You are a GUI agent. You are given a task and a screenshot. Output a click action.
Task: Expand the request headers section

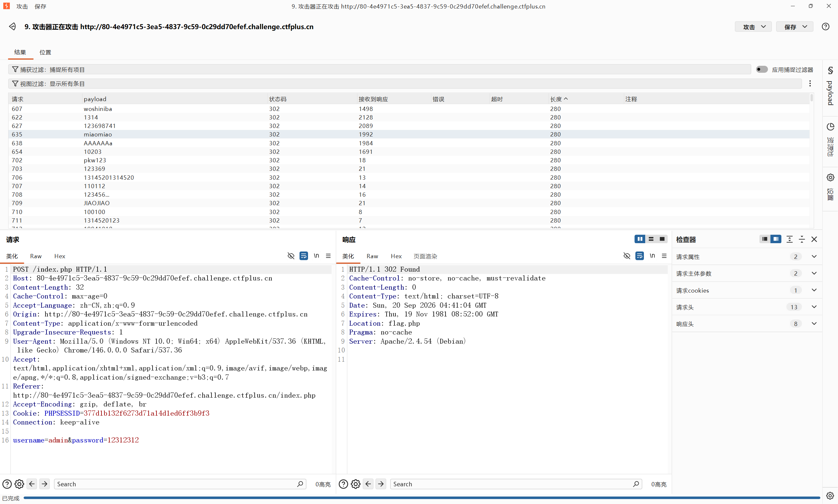click(x=747, y=307)
